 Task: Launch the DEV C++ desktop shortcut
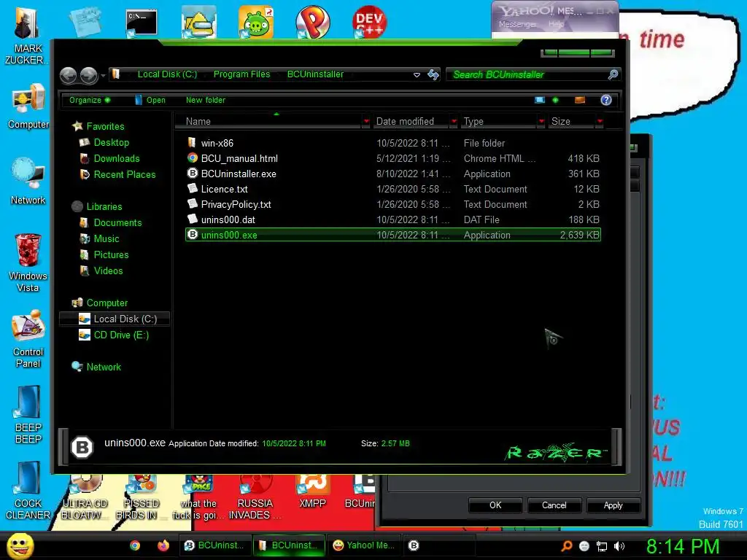tap(368, 22)
